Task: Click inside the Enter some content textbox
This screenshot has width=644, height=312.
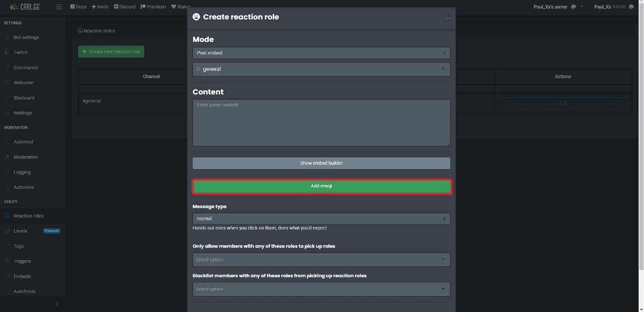Action: [x=321, y=123]
